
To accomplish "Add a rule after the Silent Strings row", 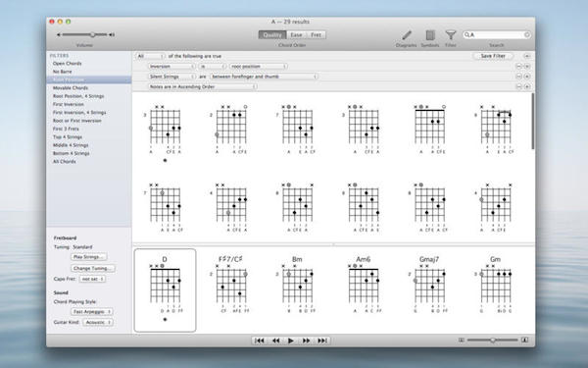I will click(x=527, y=77).
